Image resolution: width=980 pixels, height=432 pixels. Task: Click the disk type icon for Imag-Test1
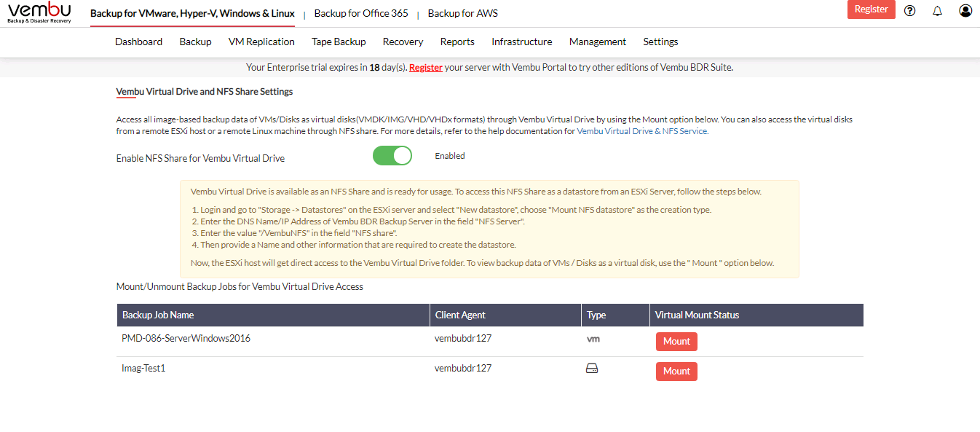click(x=592, y=369)
